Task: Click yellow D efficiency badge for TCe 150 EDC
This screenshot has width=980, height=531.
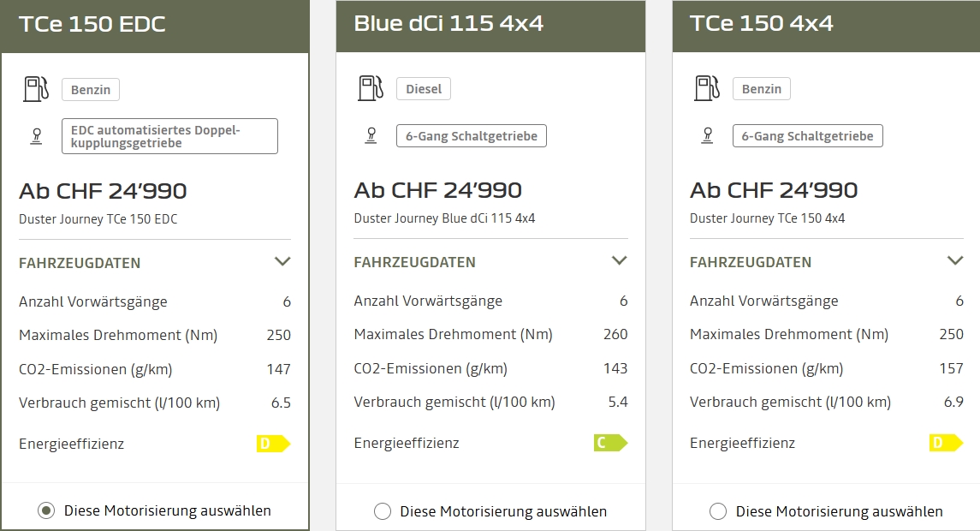Action: (273, 444)
